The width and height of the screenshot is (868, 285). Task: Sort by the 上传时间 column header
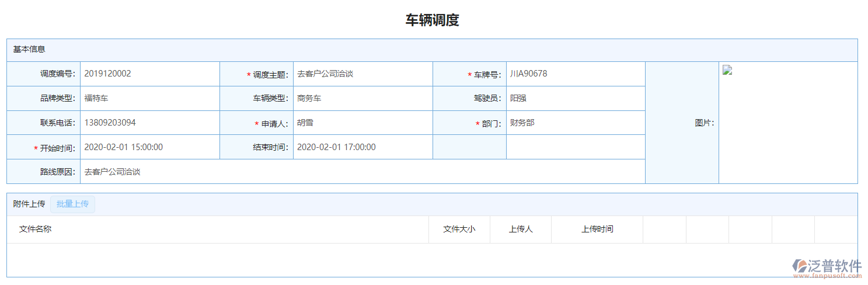click(597, 230)
